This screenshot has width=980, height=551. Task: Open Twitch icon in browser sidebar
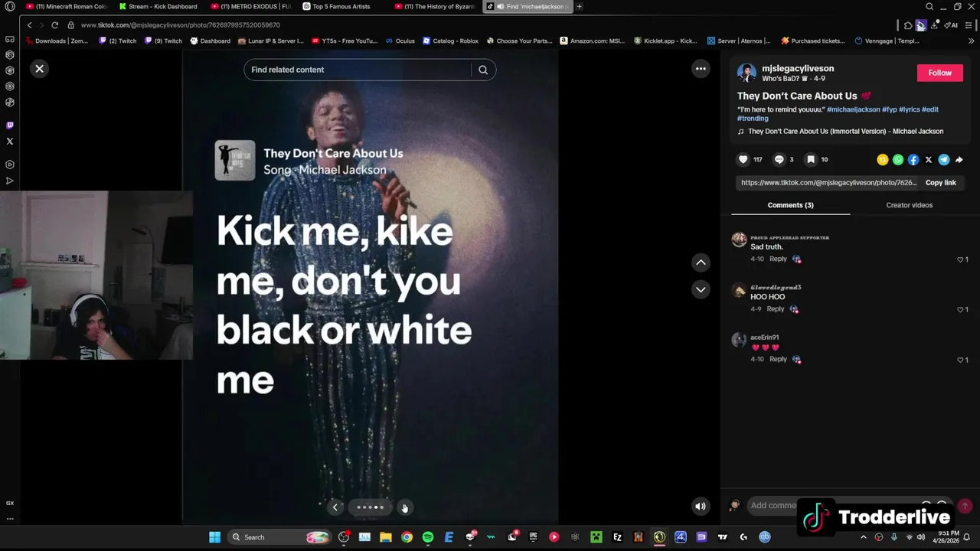point(9,126)
